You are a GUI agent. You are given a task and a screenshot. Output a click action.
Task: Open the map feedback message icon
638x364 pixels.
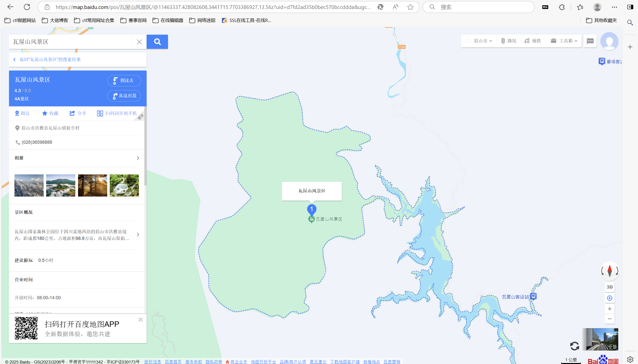(590, 41)
